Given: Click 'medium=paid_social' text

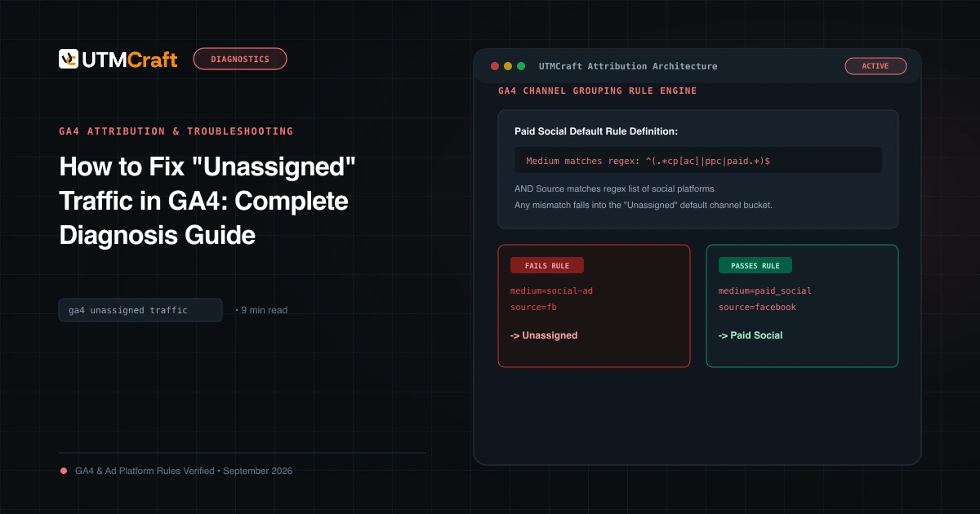Looking at the screenshot, I should (x=765, y=291).
